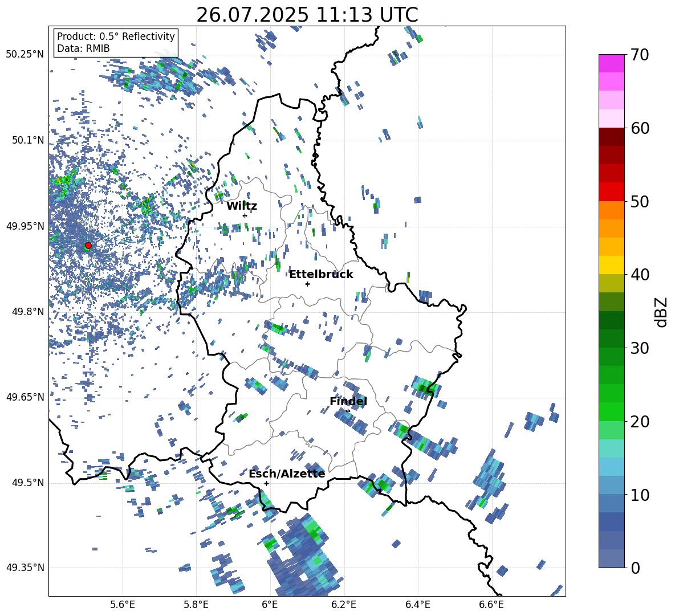Click the 49.95°N latitude tick label
Viewport: 675px width, 616px height.
click(25, 226)
